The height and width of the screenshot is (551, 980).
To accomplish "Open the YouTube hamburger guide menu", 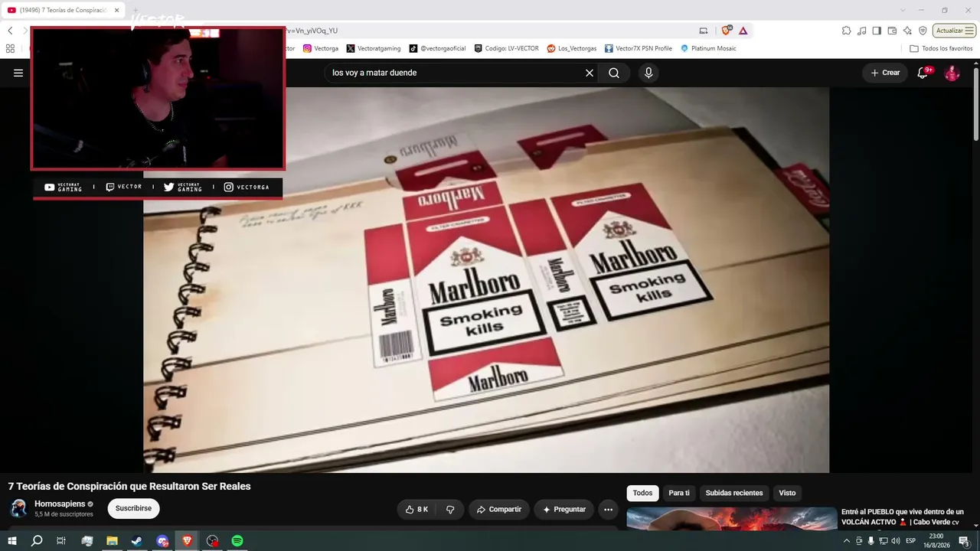I will pyautogui.click(x=18, y=73).
